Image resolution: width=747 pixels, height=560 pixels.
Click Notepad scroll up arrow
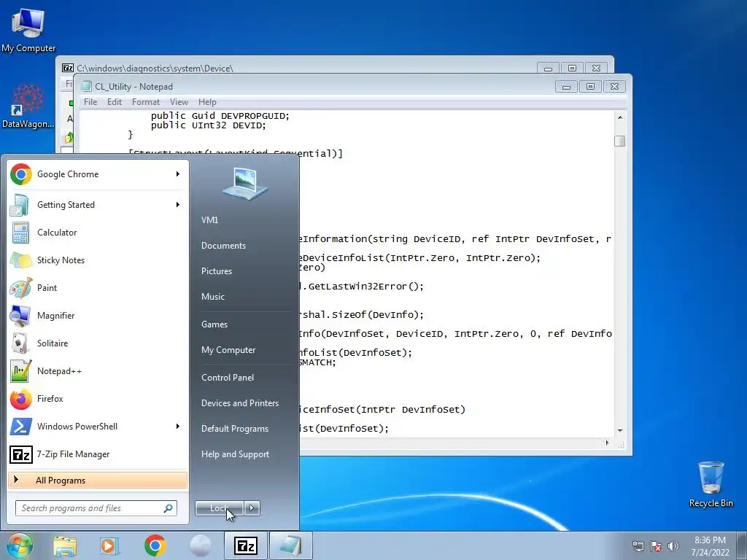point(620,117)
